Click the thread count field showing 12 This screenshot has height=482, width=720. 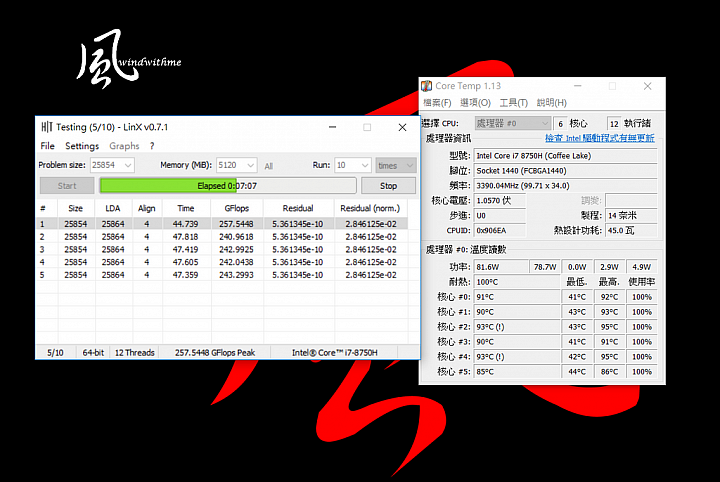click(614, 123)
